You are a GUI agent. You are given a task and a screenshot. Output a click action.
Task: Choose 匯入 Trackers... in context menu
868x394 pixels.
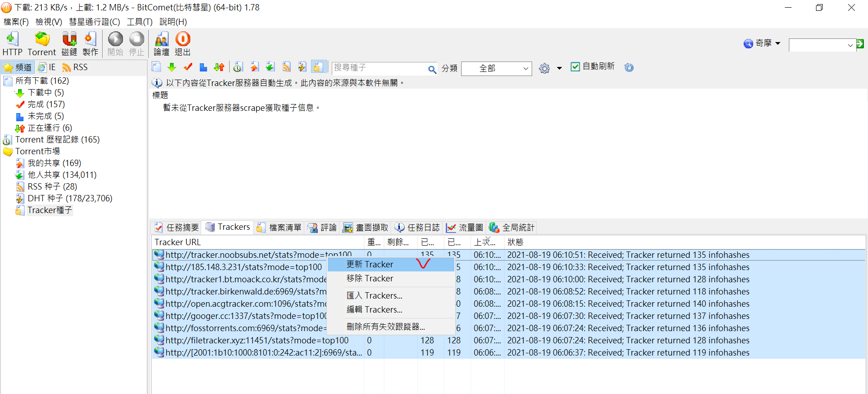(x=391, y=296)
